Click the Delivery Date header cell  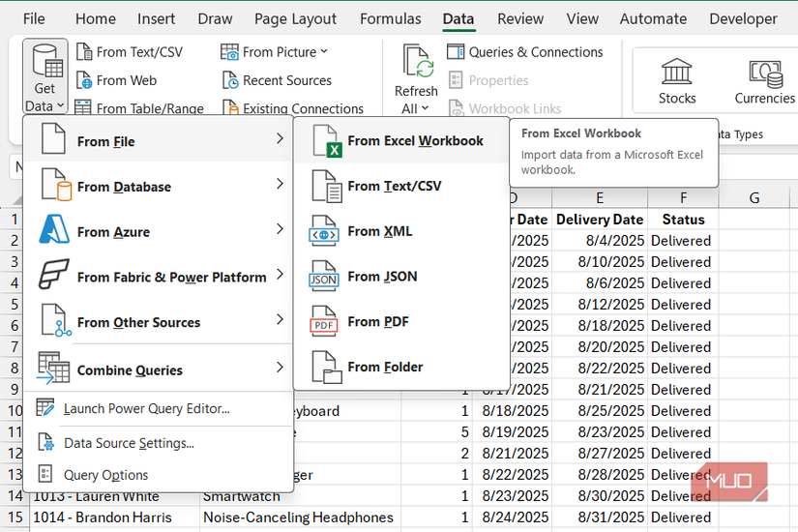(x=600, y=220)
